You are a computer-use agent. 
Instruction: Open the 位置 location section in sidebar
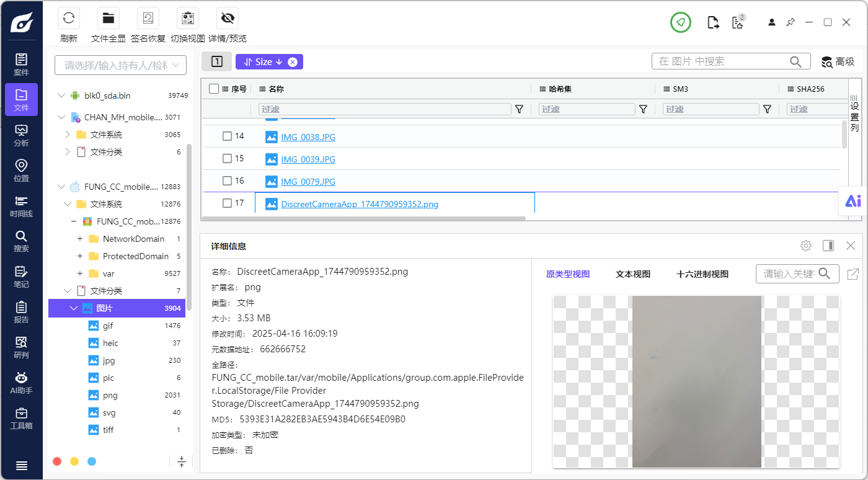pos(21,171)
